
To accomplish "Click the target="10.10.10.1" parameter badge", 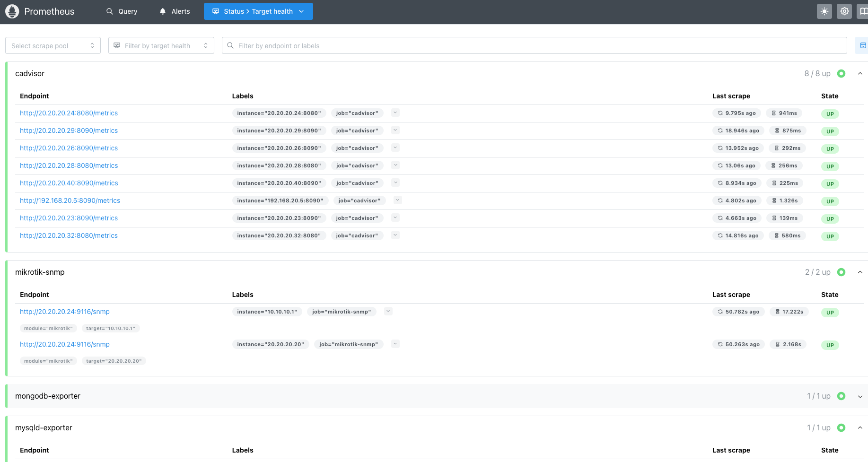I will (111, 328).
